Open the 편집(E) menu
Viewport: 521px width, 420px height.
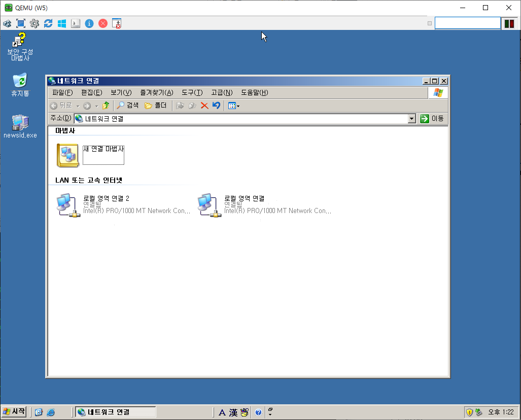92,93
